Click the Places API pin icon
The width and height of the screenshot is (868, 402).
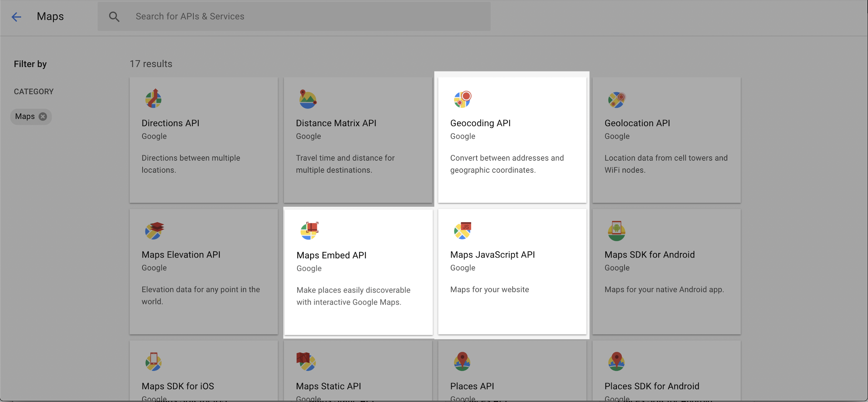click(462, 361)
